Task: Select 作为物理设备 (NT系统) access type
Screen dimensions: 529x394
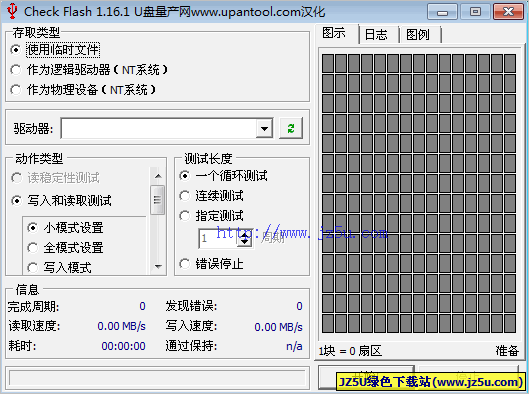Action: point(83,90)
